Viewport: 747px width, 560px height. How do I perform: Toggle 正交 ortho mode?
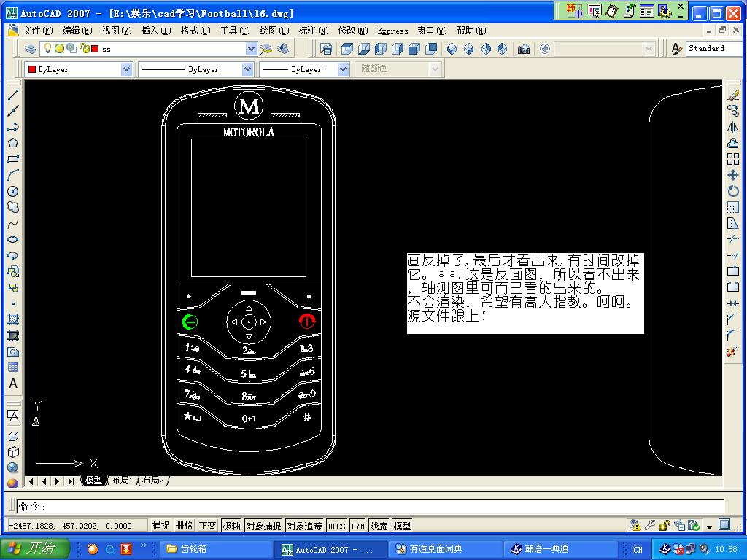208,526
